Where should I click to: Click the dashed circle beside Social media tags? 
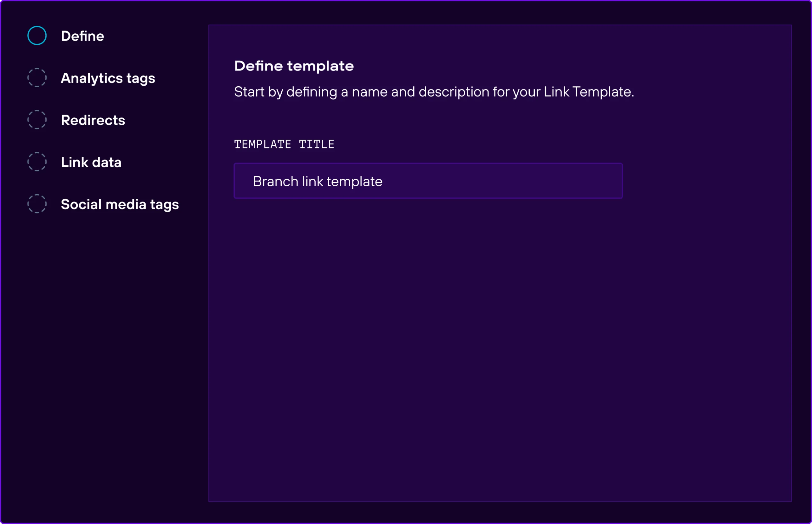click(37, 204)
